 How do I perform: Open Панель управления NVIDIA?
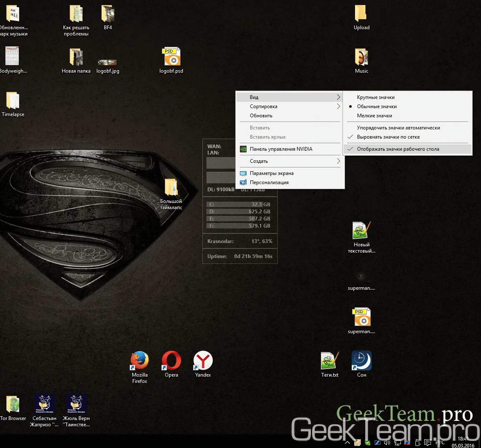tap(290, 149)
